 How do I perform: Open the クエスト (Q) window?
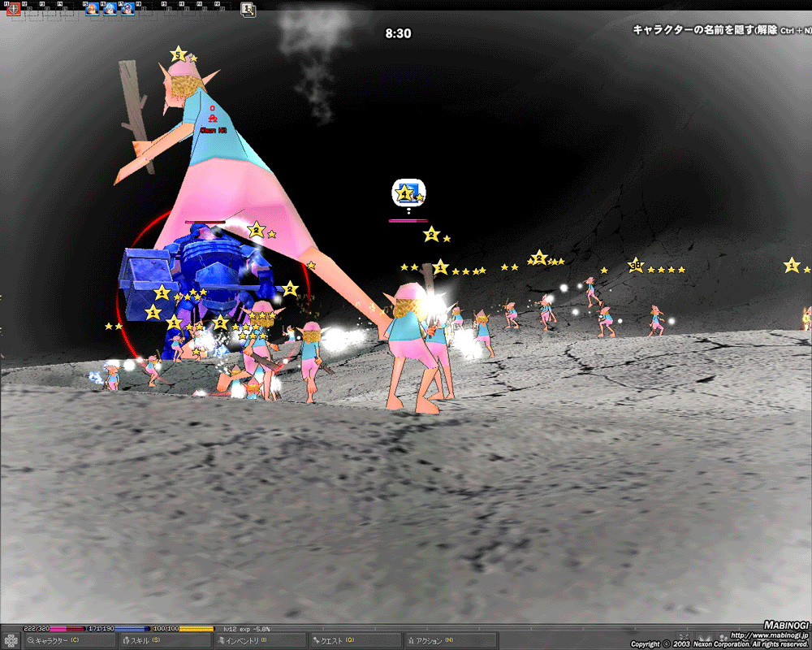click(x=355, y=641)
